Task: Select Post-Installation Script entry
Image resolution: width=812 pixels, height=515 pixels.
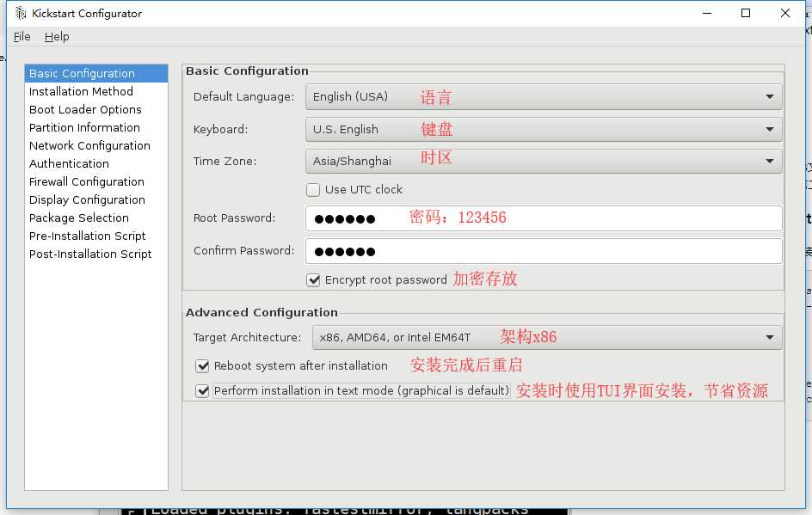Action: (96, 254)
